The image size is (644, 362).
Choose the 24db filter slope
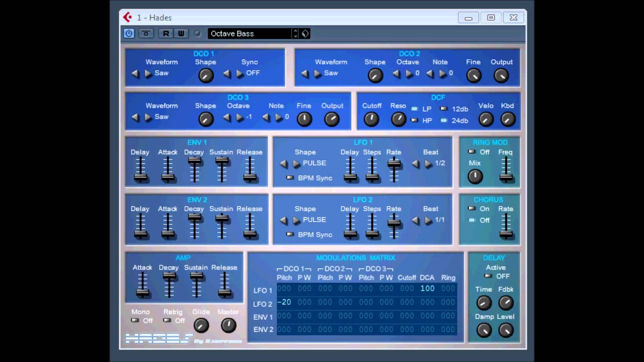point(444,120)
